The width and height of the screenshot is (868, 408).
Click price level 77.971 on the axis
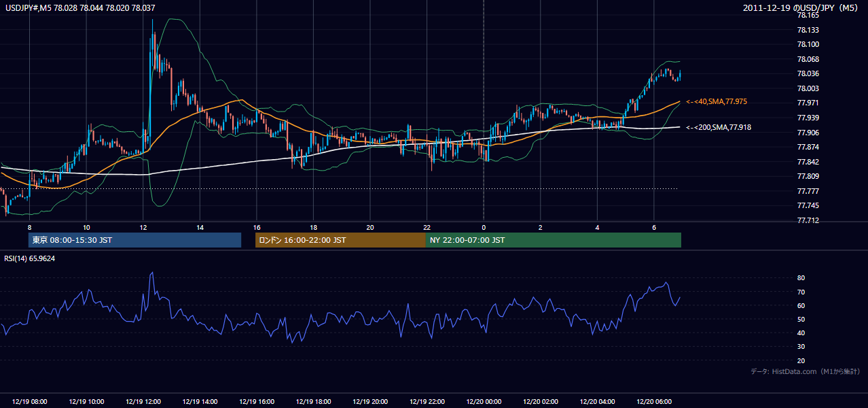pos(808,103)
